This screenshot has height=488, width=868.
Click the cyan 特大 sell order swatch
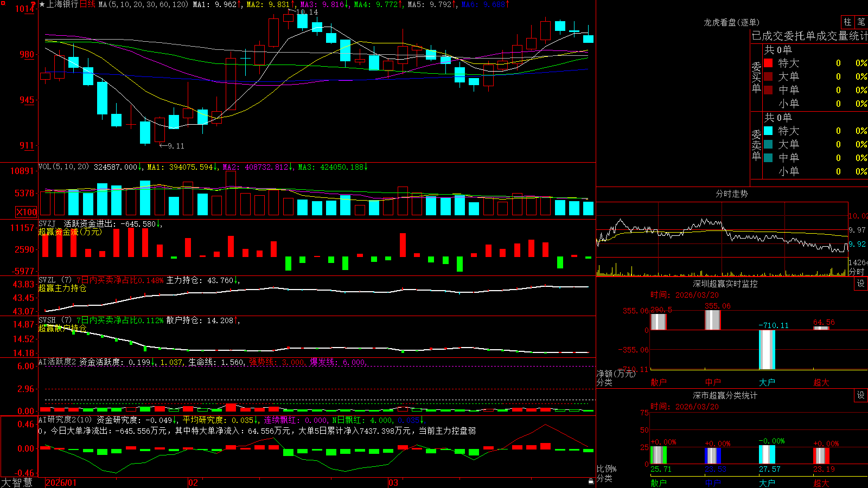coord(768,131)
